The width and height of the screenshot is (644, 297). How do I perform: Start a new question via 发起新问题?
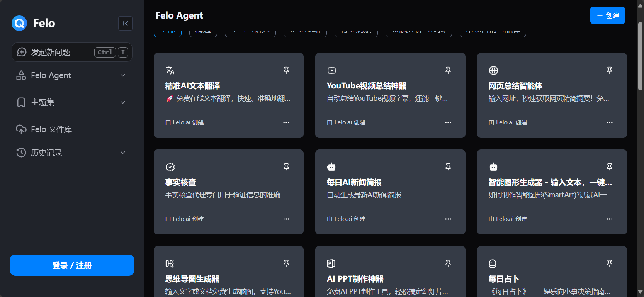pyautogui.click(x=72, y=52)
